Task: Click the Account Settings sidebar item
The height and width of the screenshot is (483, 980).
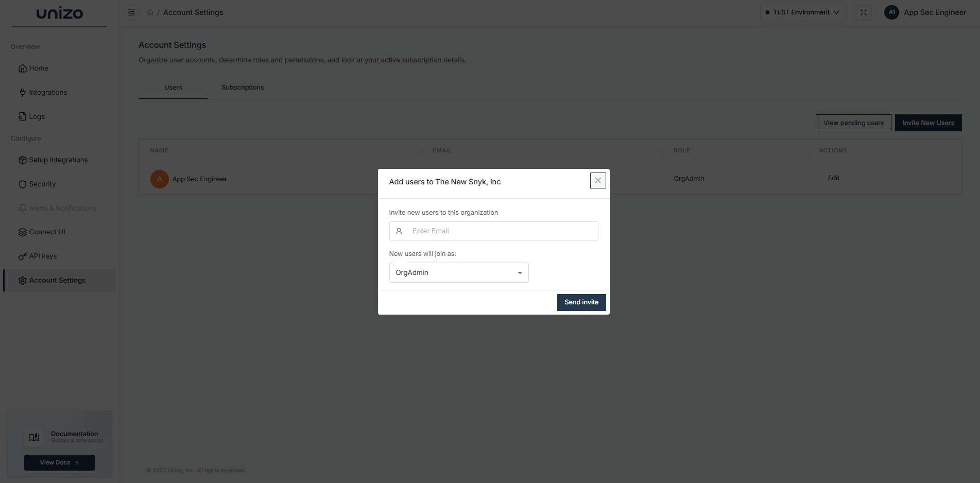Action: pos(57,280)
